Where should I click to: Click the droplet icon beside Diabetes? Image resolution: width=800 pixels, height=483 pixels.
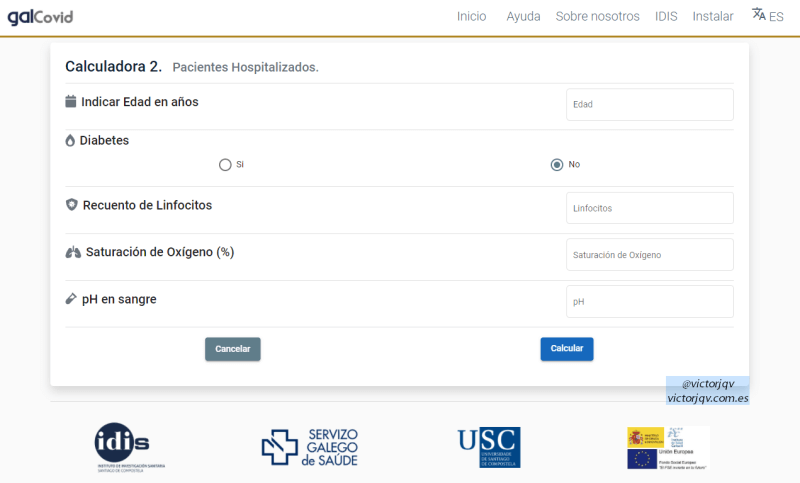tap(70, 140)
